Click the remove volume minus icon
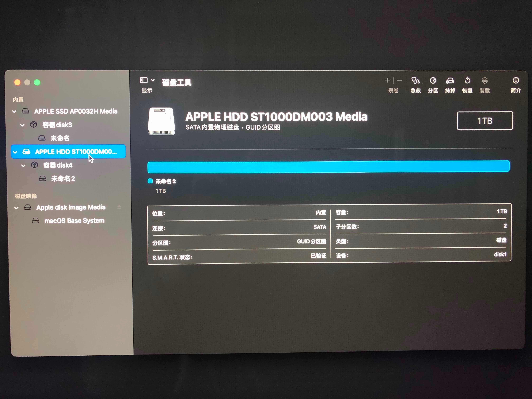532x399 pixels. coord(400,80)
